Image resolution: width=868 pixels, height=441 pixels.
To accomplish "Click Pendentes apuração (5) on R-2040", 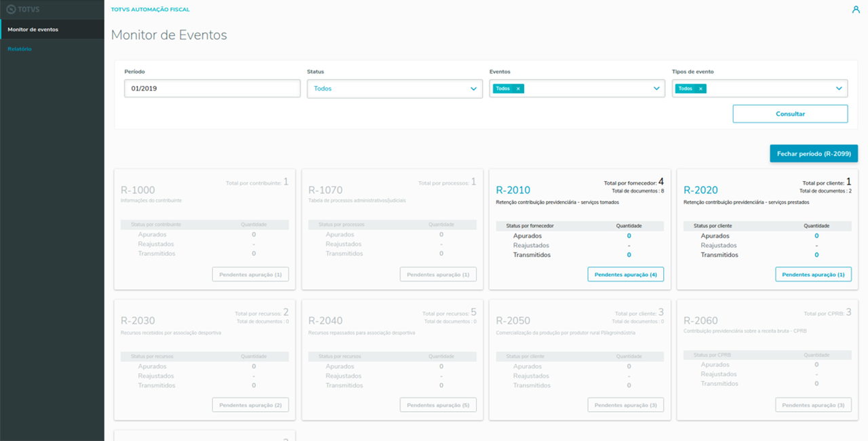I will pos(438,405).
